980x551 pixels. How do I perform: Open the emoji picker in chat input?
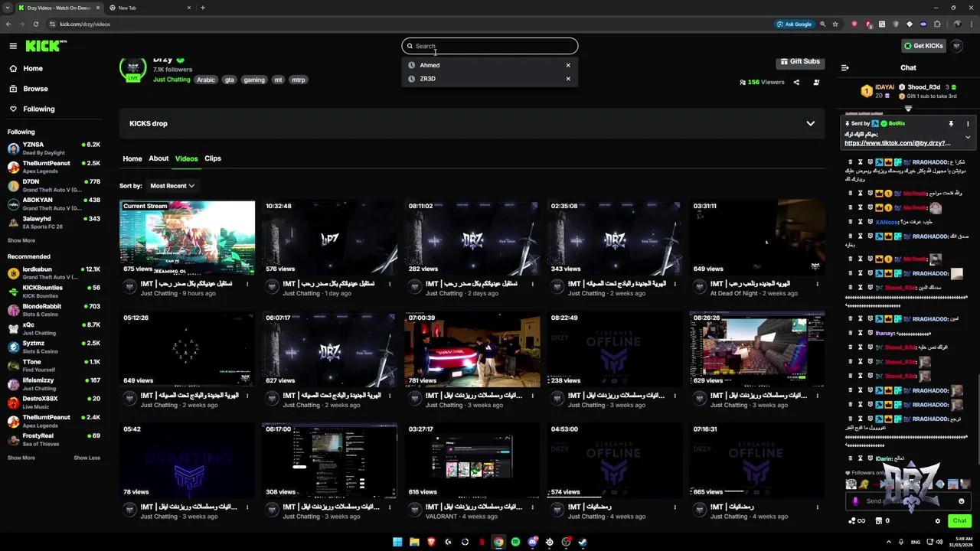(962, 501)
